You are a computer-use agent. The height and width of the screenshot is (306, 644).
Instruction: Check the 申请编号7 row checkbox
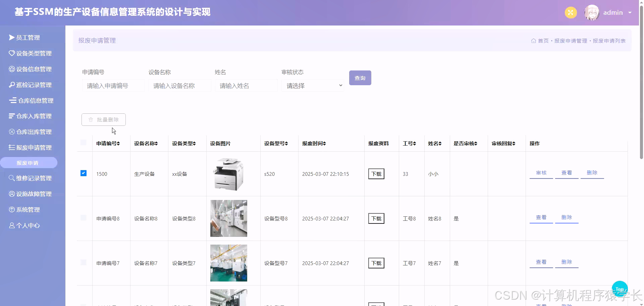tap(84, 262)
